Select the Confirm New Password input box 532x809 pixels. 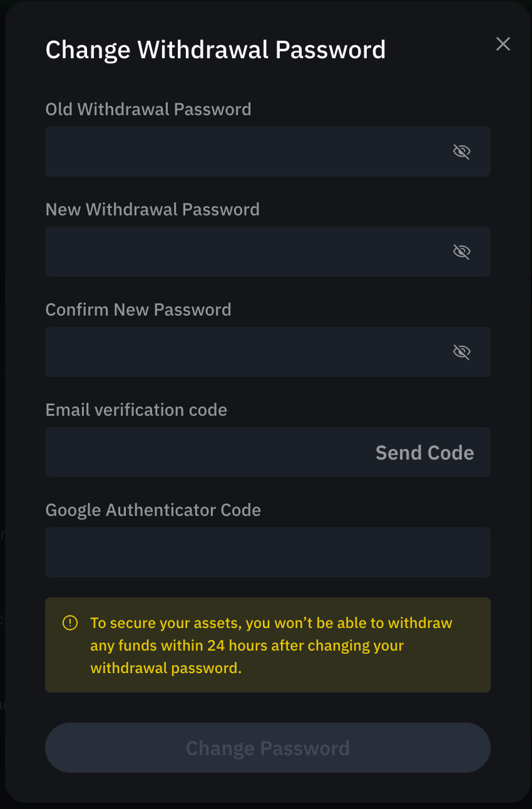coord(268,352)
